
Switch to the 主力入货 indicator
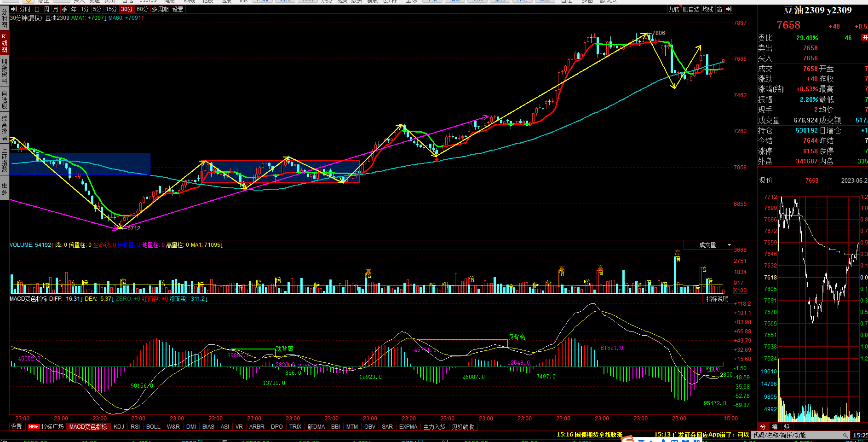coord(434,427)
